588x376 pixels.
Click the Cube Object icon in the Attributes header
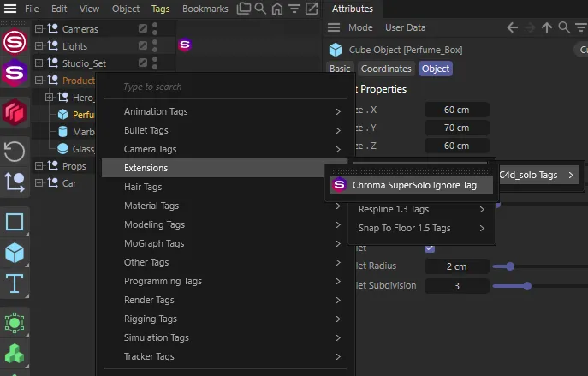point(336,50)
